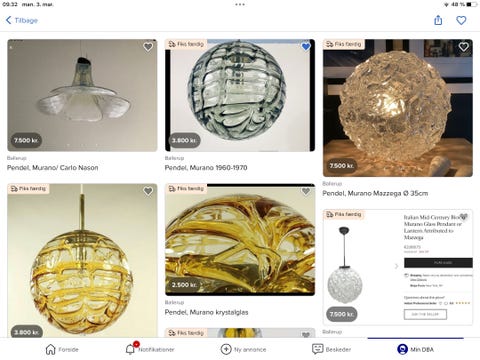Open Pendel, Murano krystalglas listing title

pos(206,312)
